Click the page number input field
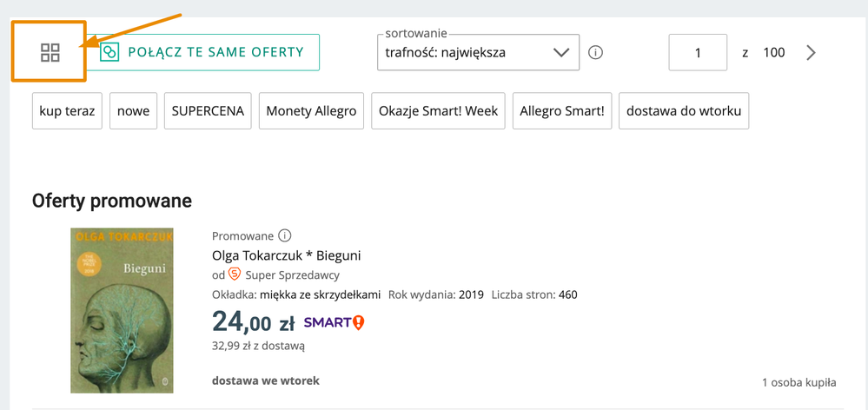Screen dimensions: 868x410 pos(698,53)
